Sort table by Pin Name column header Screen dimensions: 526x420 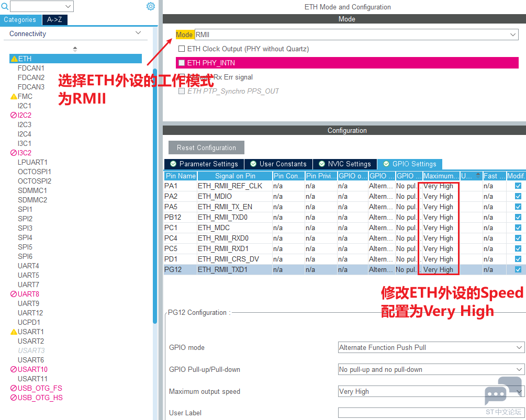pyautogui.click(x=181, y=176)
